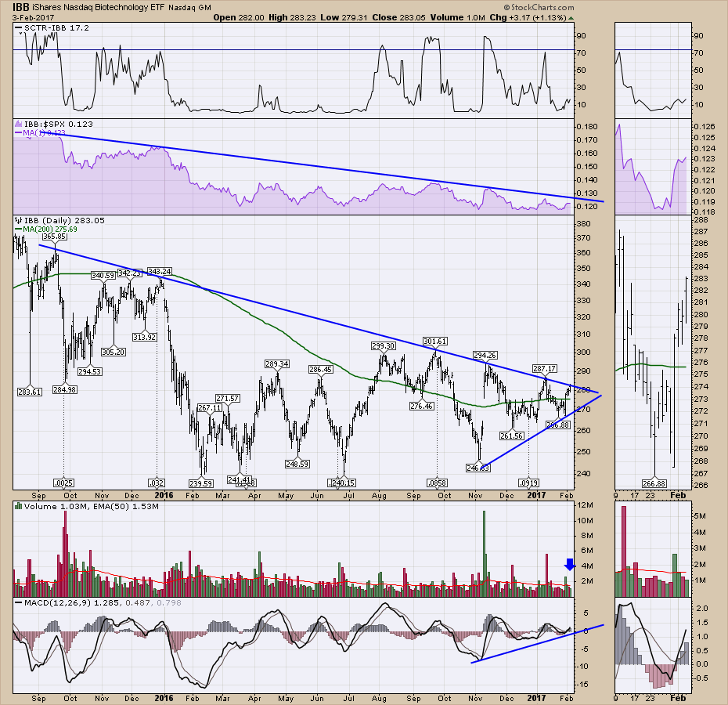Click the 266.88 label in main chart

(x=557, y=425)
